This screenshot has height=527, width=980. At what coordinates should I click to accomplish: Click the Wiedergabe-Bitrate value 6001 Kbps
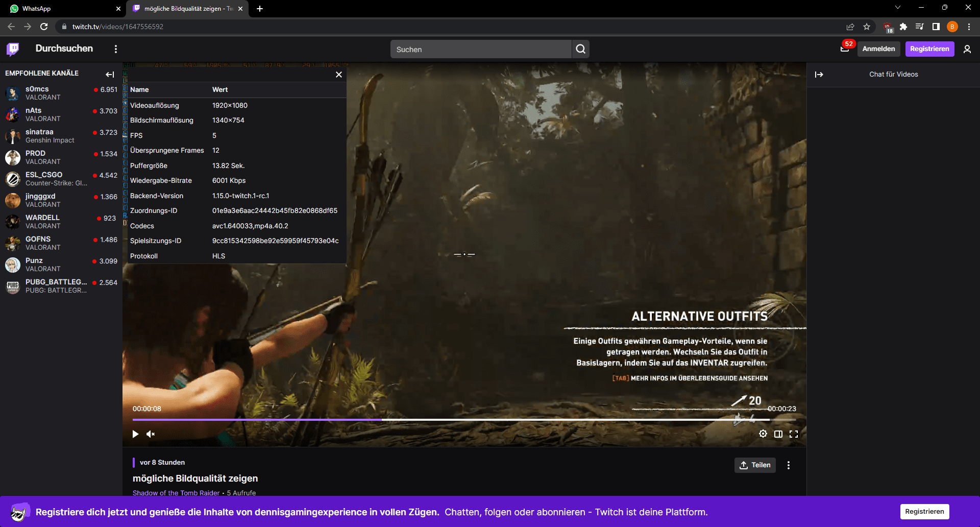(229, 180)
